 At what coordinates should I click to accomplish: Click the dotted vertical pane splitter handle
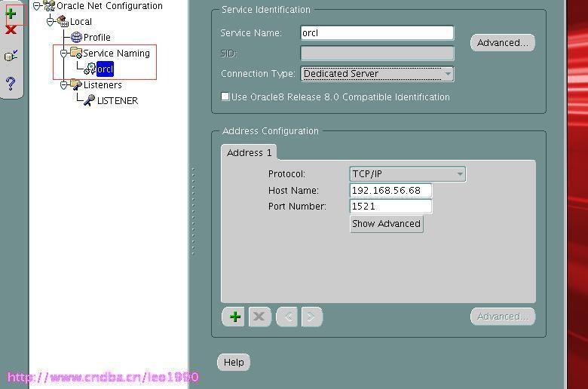pos(193,211)
